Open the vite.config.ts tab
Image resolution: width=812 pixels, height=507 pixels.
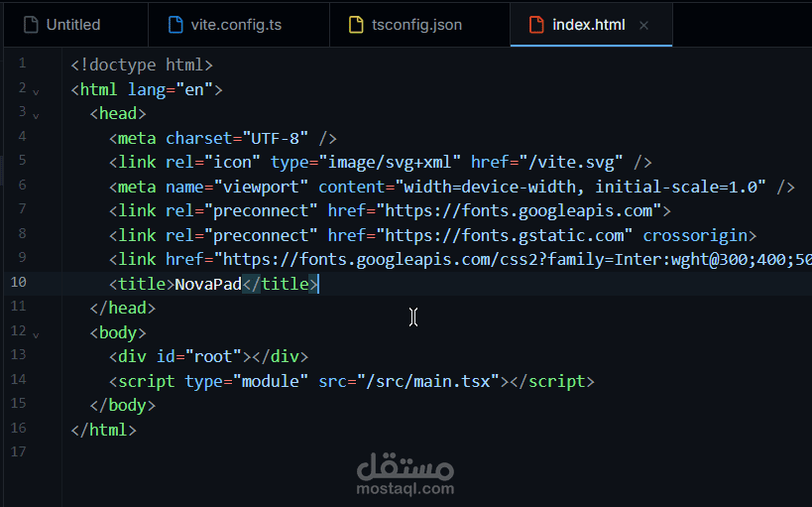[x=239, y=25]
